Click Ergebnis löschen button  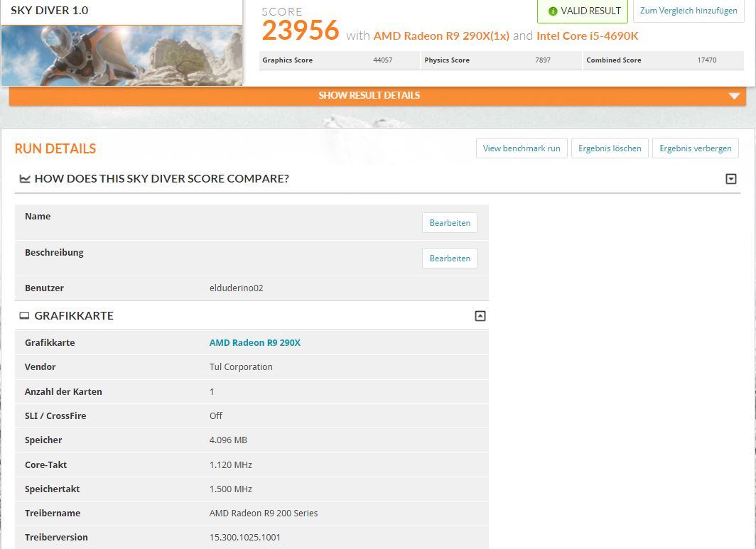tap(610, 148)
